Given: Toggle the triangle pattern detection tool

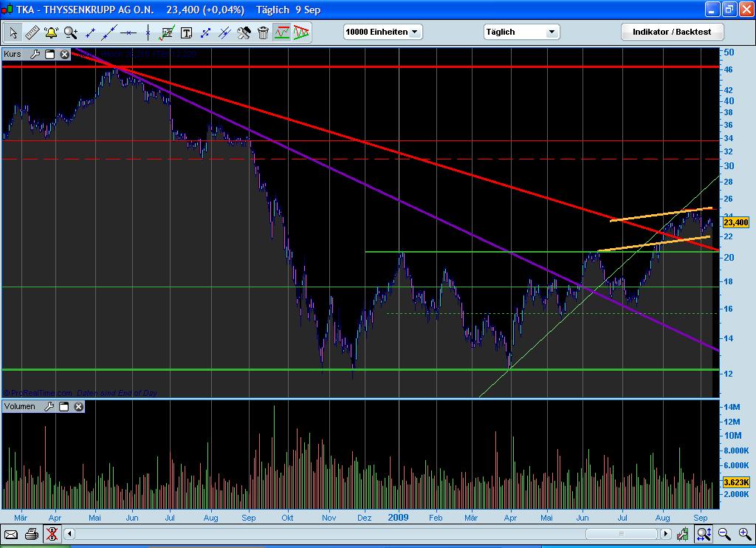Looking at the screenshot, I should coord(301,32).
